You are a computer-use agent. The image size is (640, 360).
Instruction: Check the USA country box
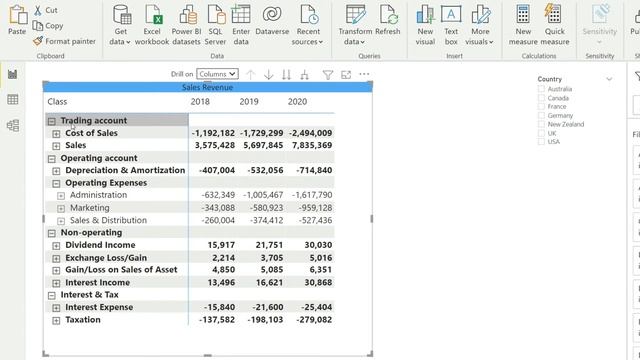click(x=541, y=142)
